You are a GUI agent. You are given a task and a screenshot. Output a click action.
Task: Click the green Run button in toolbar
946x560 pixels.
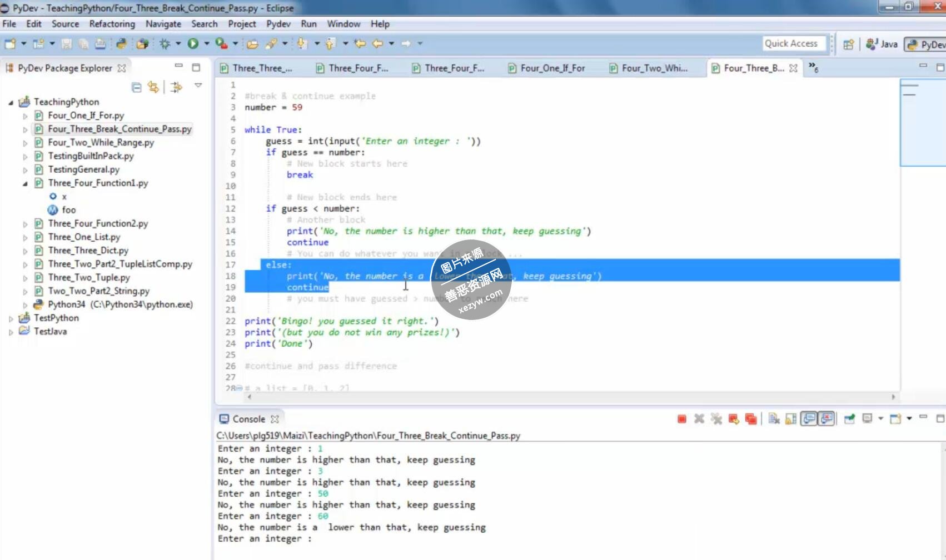(x=193, y=43)
